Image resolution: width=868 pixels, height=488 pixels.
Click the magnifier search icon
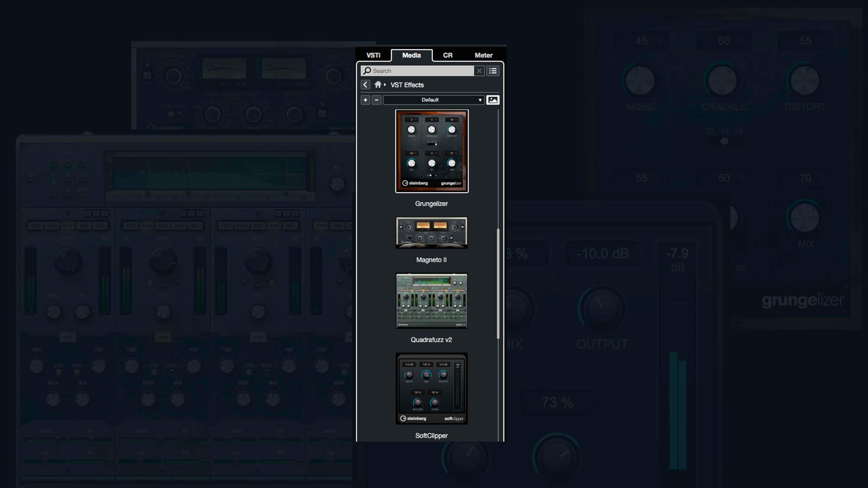coord(367,71)
